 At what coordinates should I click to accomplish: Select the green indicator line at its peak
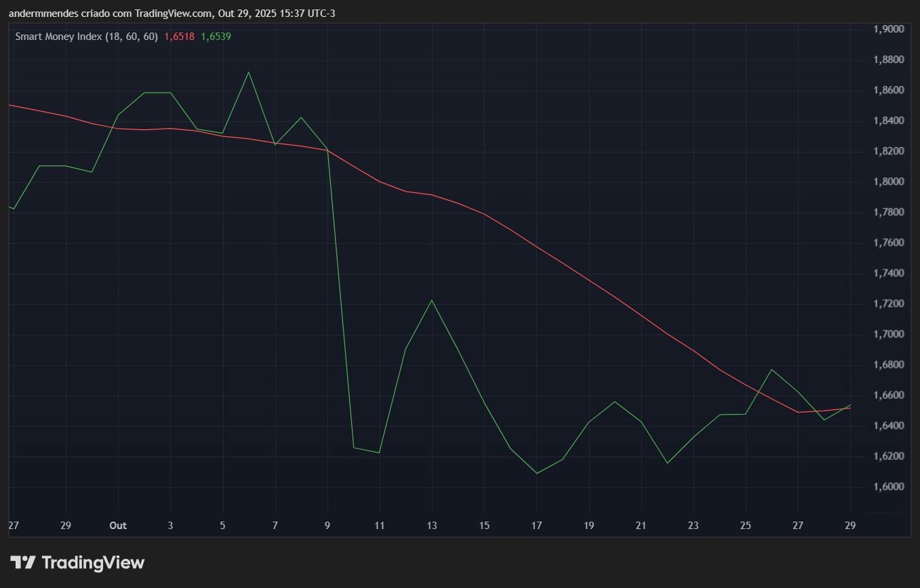249,71
